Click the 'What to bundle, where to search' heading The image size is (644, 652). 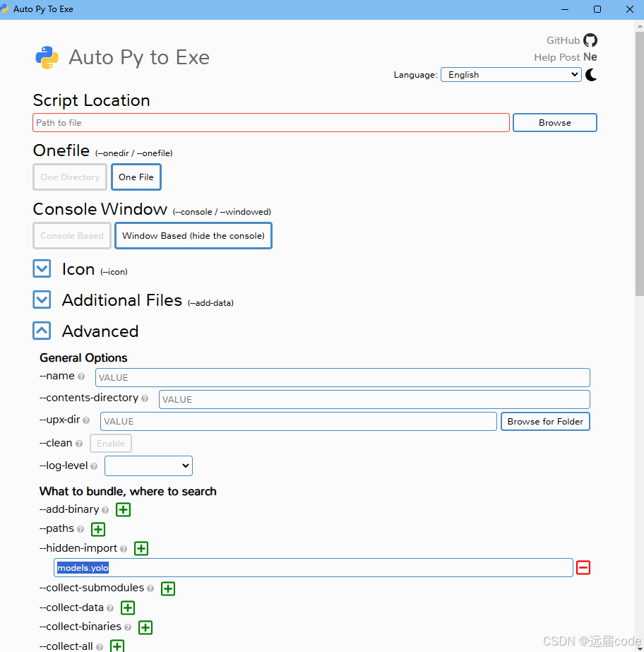point(128,492)
